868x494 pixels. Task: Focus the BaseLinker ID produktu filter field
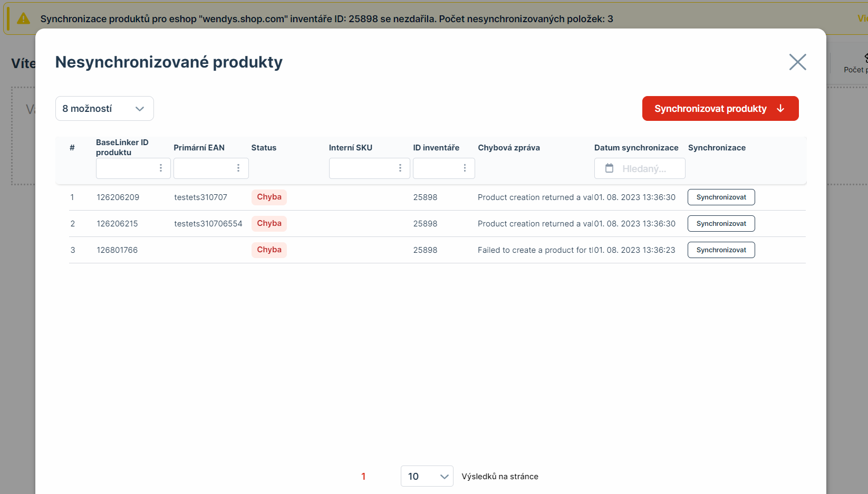pyautogui.click(x=127, y=168)
